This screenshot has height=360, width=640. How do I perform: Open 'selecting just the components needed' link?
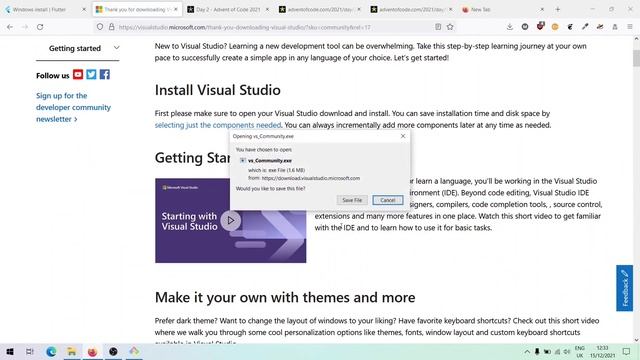point(218,125)
